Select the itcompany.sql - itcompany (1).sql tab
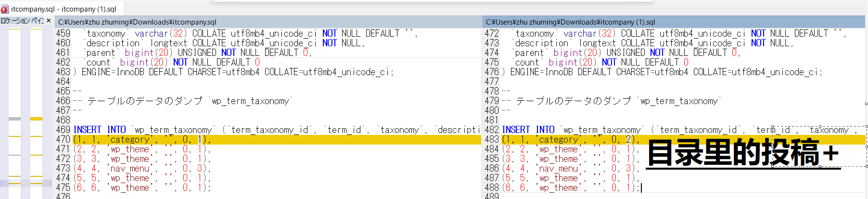The width and height of the screenshot is (868, 199). (x=64, y=9)
